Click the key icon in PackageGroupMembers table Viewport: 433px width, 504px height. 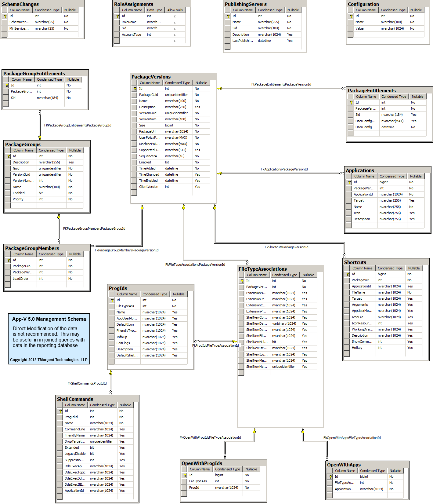[9, 260]
